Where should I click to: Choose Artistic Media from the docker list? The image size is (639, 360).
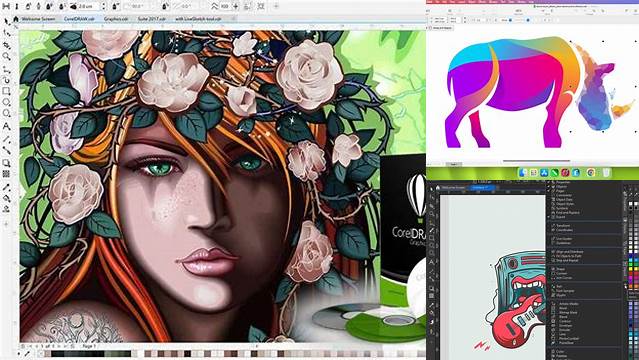tap(568, 304)
